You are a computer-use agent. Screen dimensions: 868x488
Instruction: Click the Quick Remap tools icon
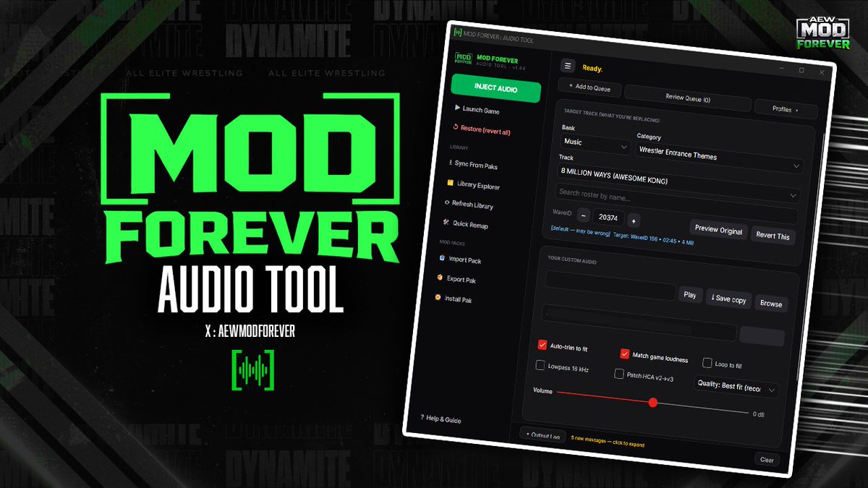pyautogui.click(x=446, y=223)
